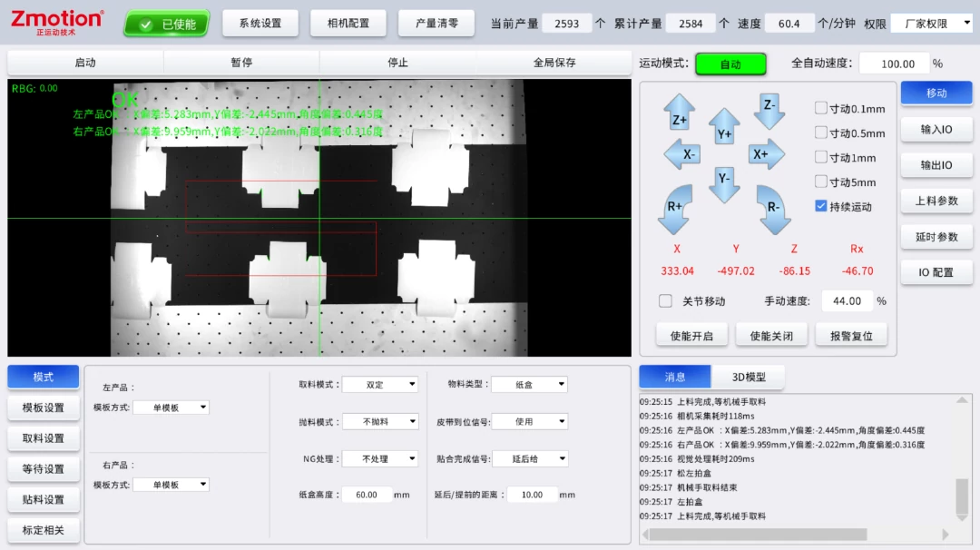The width and height of the screenshot is (980, 550).
Task: Open the 物料类型 dropdown
Action: (529, 385)
